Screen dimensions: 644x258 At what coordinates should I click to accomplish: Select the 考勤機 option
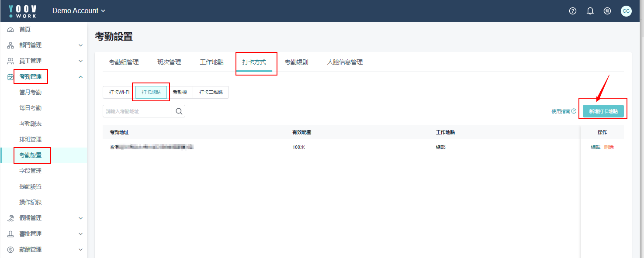pos(180,92)
